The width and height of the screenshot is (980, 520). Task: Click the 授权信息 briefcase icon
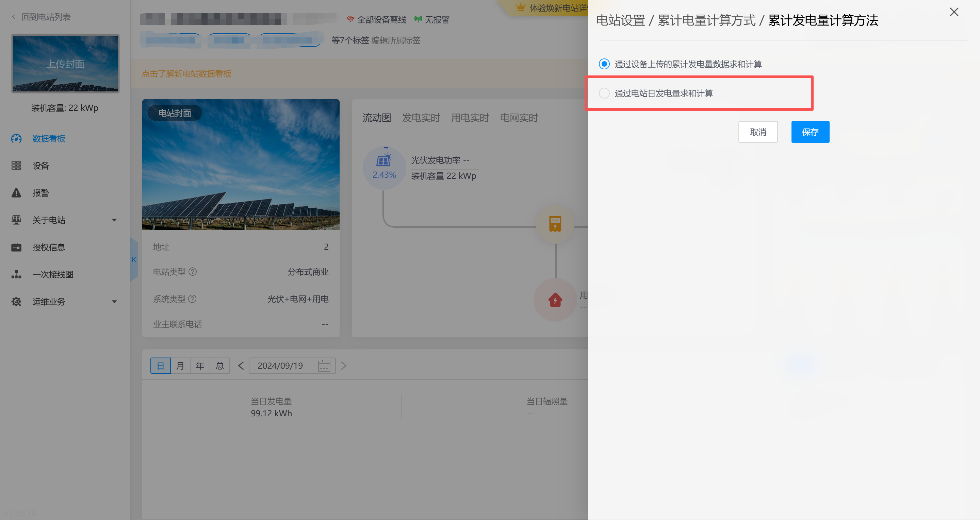point(16,247)
